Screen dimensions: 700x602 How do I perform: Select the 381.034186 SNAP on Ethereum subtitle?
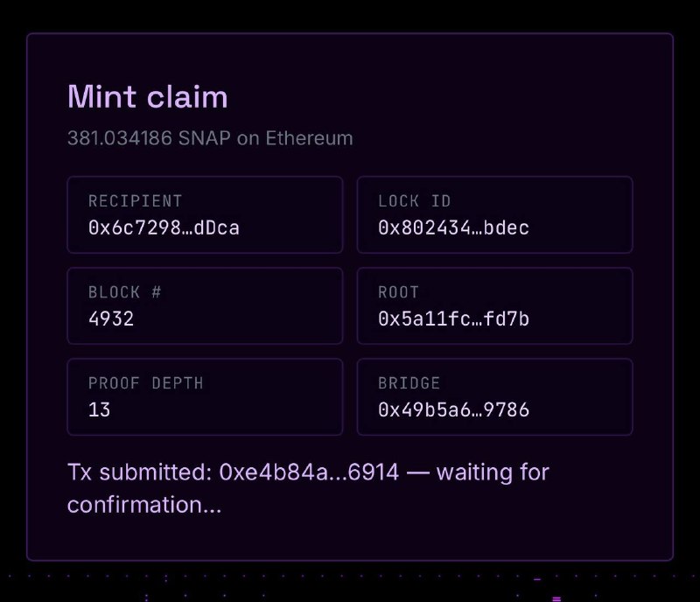point(210,138)
